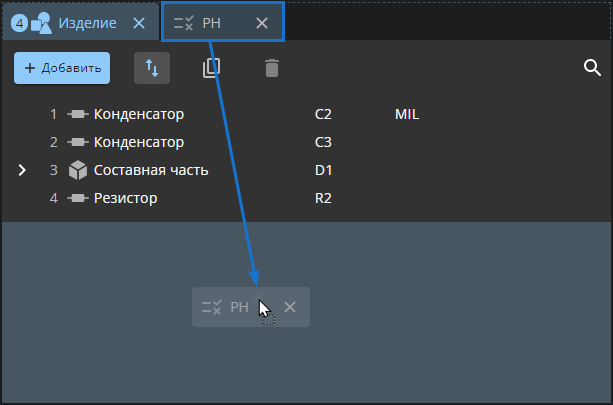Click the D1 designator cell
This screenshot has height=405, width=613.
pyautogui.click(x=323, y=170)
